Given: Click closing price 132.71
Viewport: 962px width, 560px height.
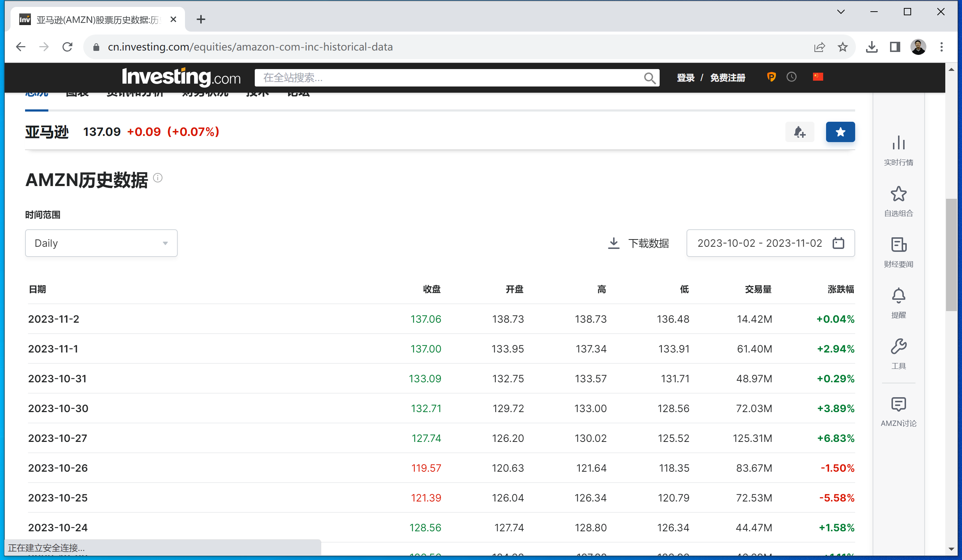Looking at the screenshot, I should pyautogui.click(x=426, y=408).
